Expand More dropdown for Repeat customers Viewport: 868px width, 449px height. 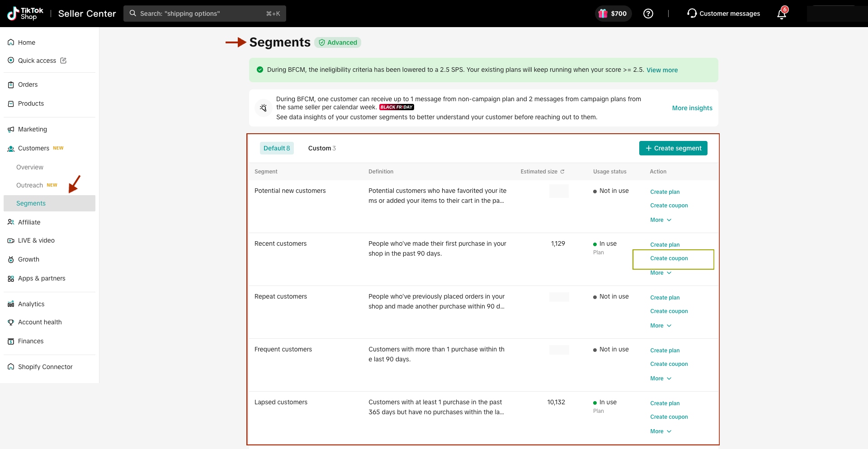[x=660, y=326]
